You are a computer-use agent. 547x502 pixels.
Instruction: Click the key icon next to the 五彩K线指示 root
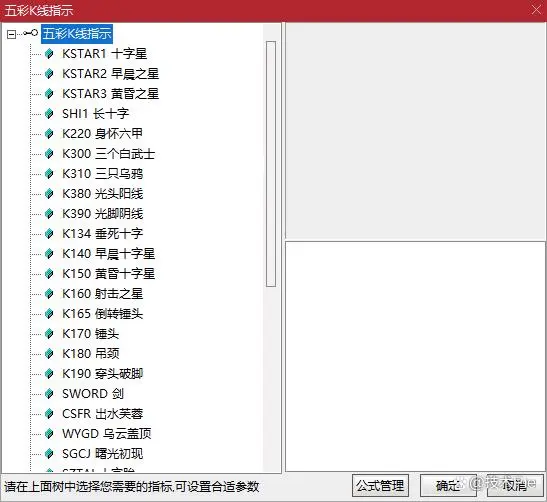click(x=31, y=33)
